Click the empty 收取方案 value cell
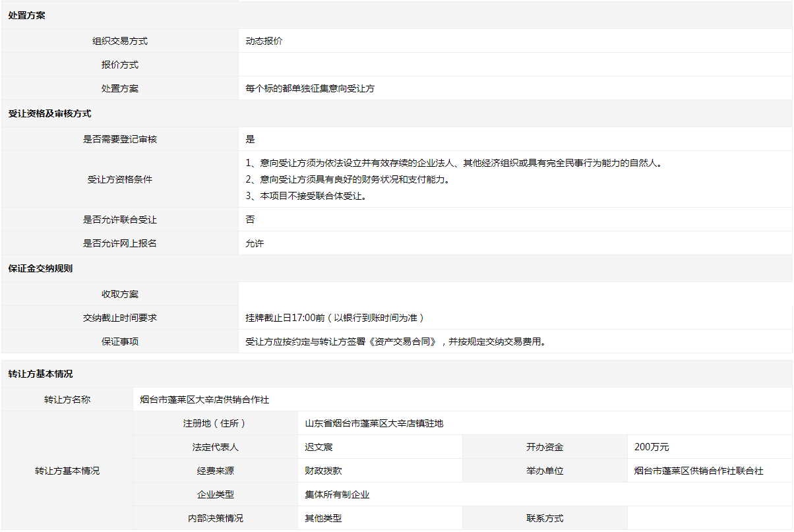The width and height of the screenshot is (794, 532). pyautogui.click(x=514, y=294)
